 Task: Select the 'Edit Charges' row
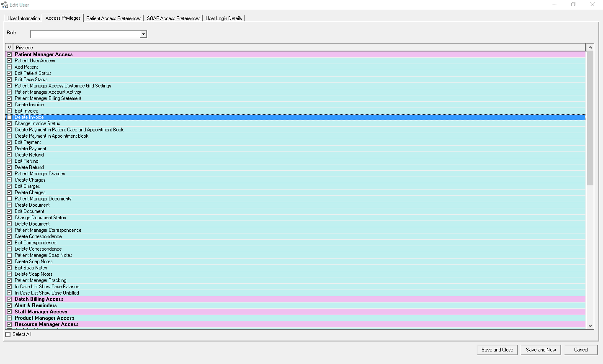coord(295,186)
